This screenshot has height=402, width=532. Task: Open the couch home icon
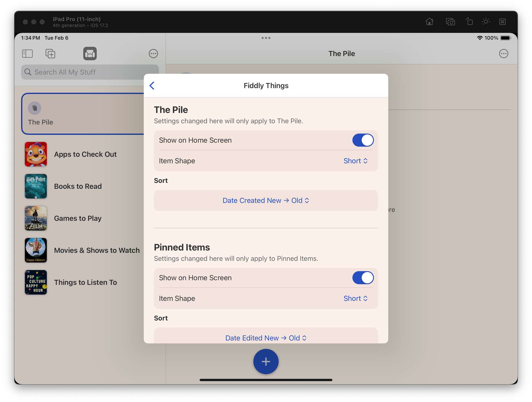[x=90, y=54]
